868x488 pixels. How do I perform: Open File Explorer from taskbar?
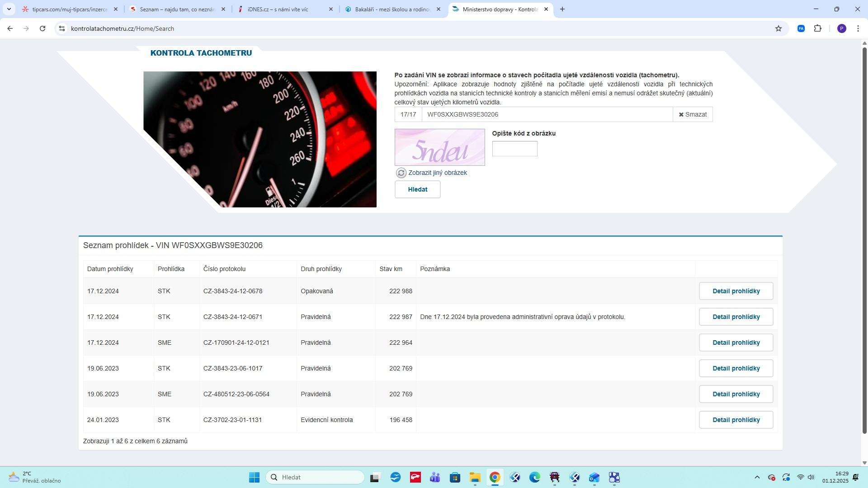point(475,478)
